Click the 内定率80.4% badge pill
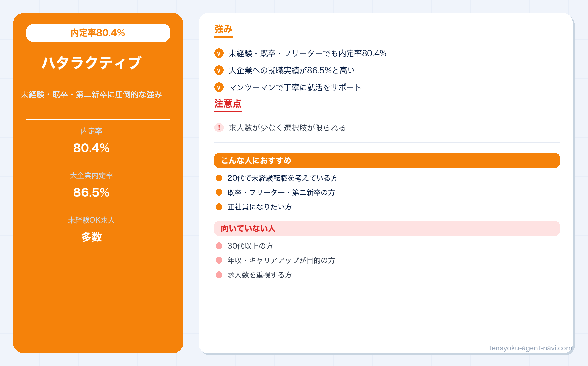The width and height of the screenshot is (588, 366). [98, 33]
